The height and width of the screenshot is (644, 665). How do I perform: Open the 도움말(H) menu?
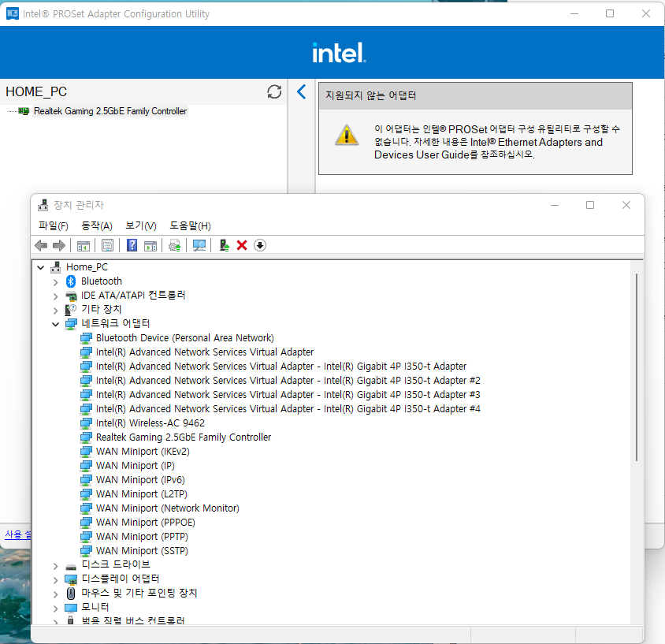(190, 225)
